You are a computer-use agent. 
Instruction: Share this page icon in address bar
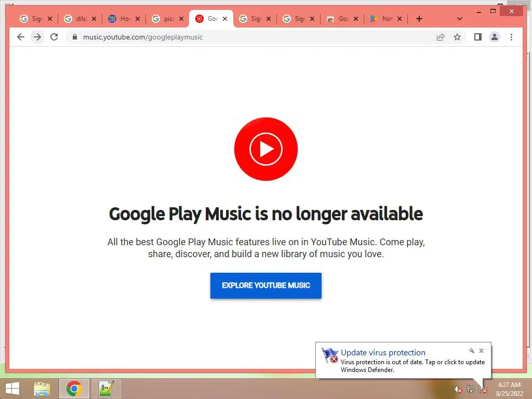click(441, 37)
